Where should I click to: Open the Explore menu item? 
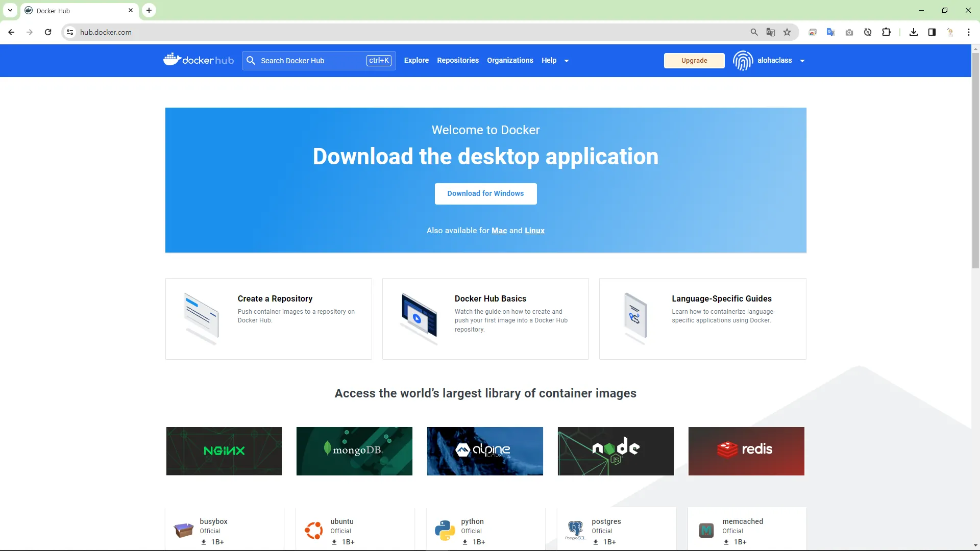(x=416, y=60)
